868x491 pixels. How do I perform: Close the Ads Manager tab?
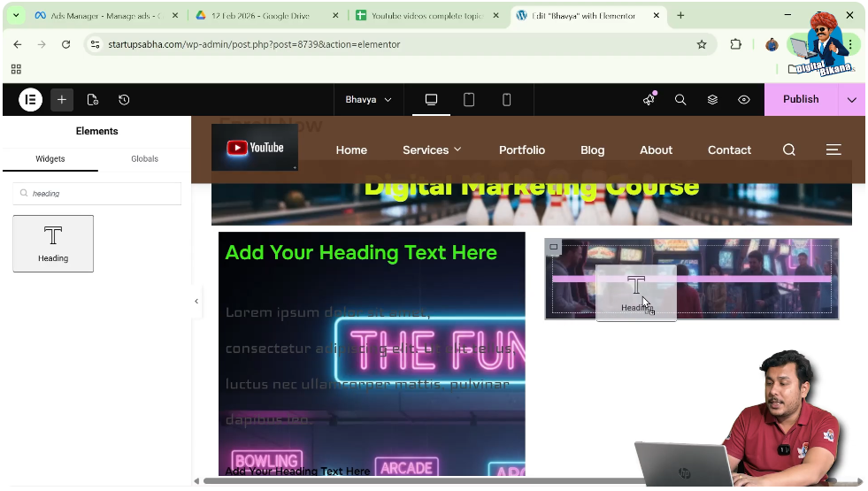click(175, 16)
